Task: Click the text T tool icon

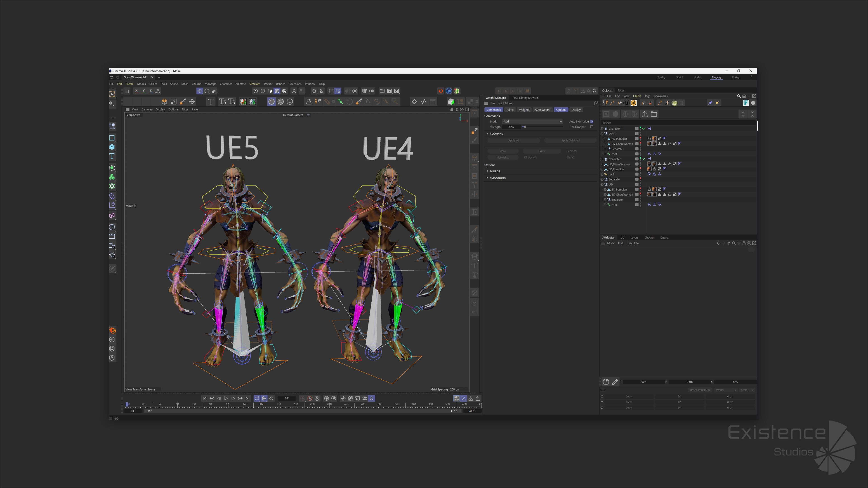Action: click(211, 102)
